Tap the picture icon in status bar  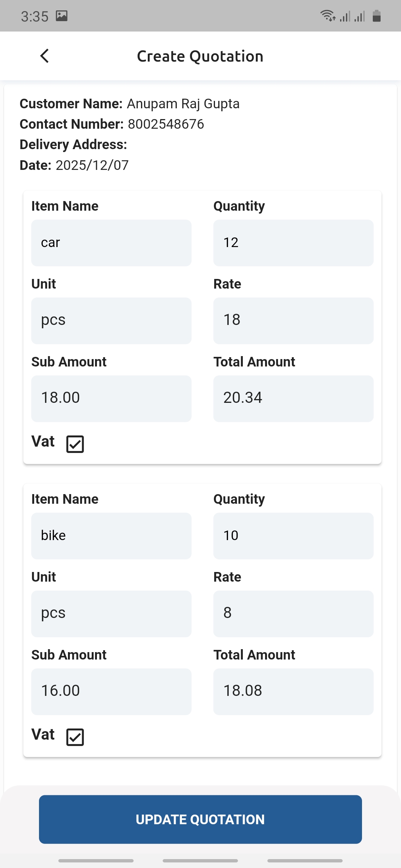[x=62, y=16]
